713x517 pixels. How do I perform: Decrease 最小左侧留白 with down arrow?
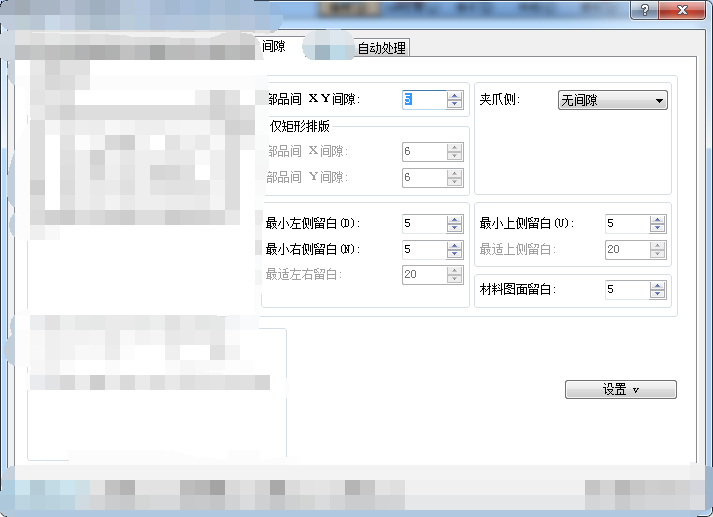click(454, 228)
